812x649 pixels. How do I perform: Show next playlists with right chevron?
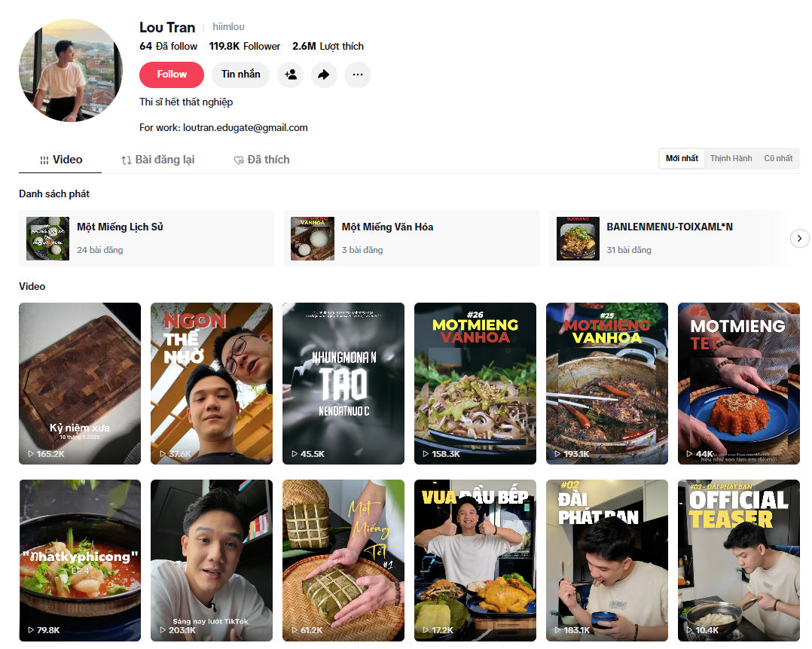click(x=800, y=239)
